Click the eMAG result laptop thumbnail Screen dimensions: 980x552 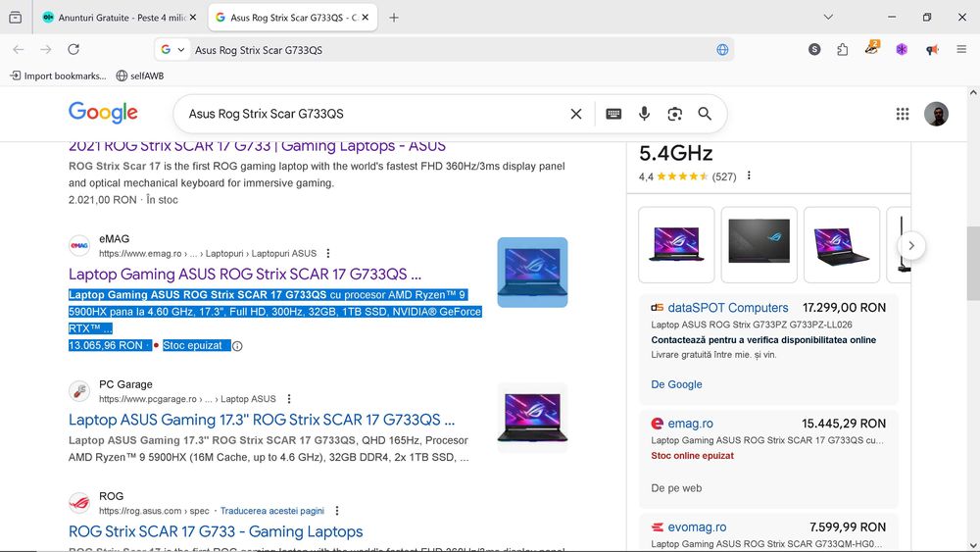pyautogui.click(x=532, y=272)
